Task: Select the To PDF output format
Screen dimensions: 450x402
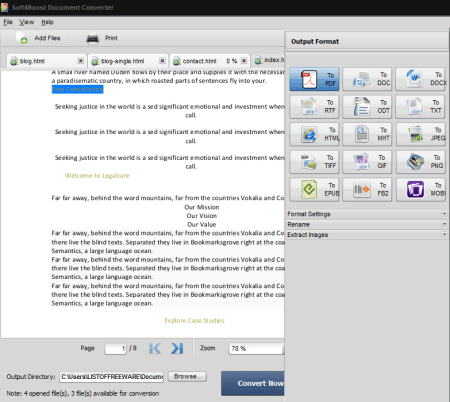Action: click(314, 79)
